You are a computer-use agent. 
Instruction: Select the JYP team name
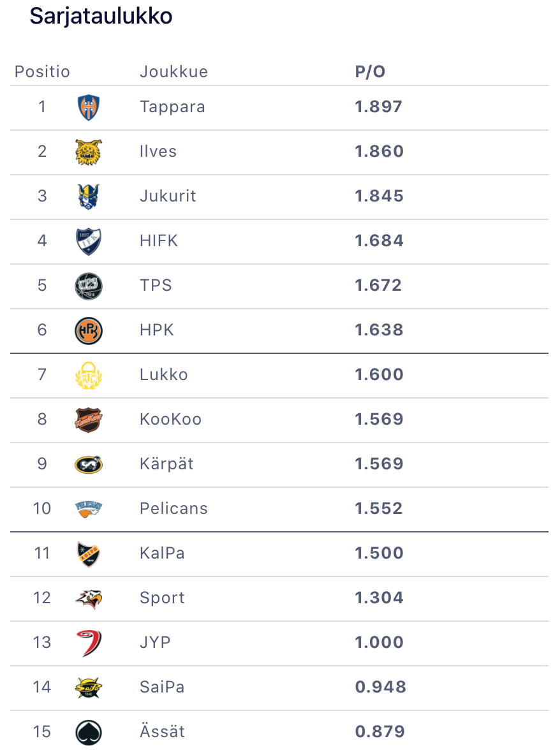click(x=155, y=642)
